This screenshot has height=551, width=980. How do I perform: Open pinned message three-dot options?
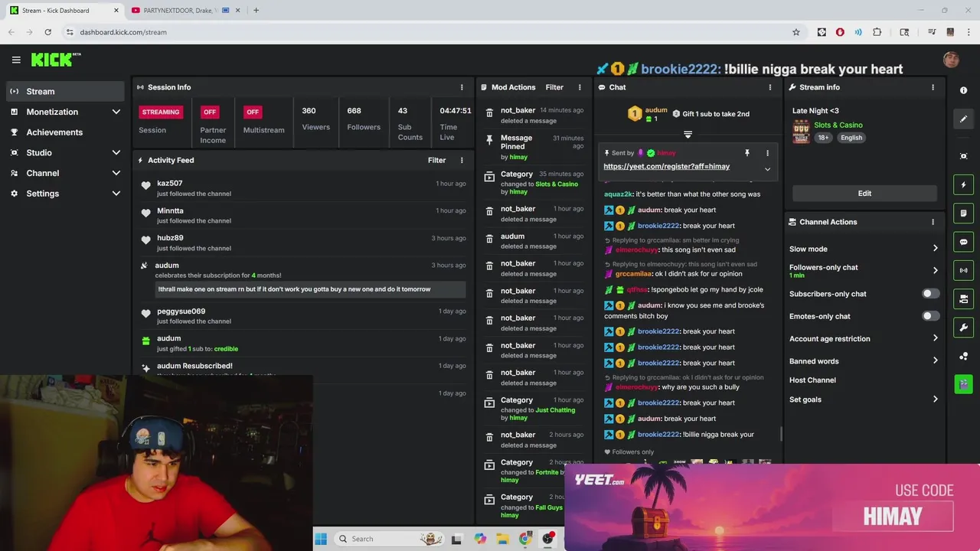click(x=767, y=153)
